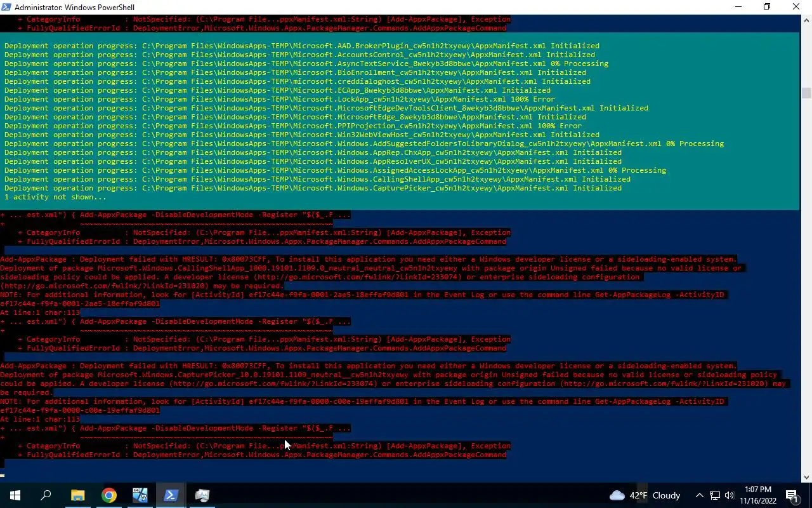Screen dimensions: 812x508
Task: Click the CapturePicker Initialized progress line
Action: 313,188
